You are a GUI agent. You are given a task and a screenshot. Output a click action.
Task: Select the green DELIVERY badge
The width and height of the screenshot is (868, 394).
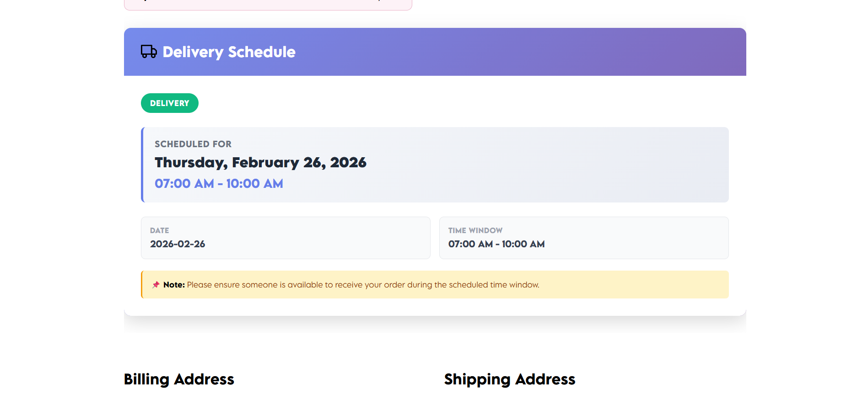point(169,103)
